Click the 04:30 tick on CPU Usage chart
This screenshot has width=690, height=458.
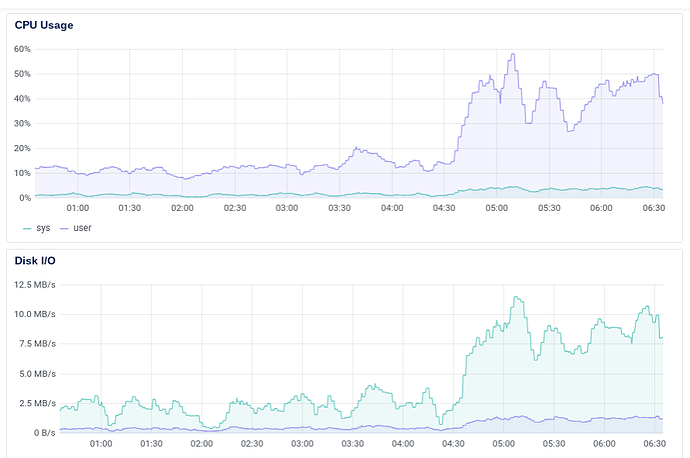pyautogui.click(x=444, y=208)
